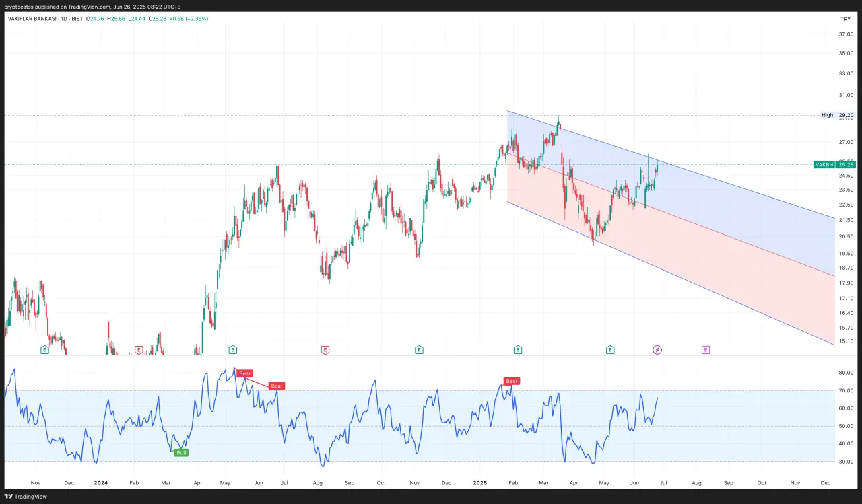Select red earnings marker near August 2024

click(325, 349)
